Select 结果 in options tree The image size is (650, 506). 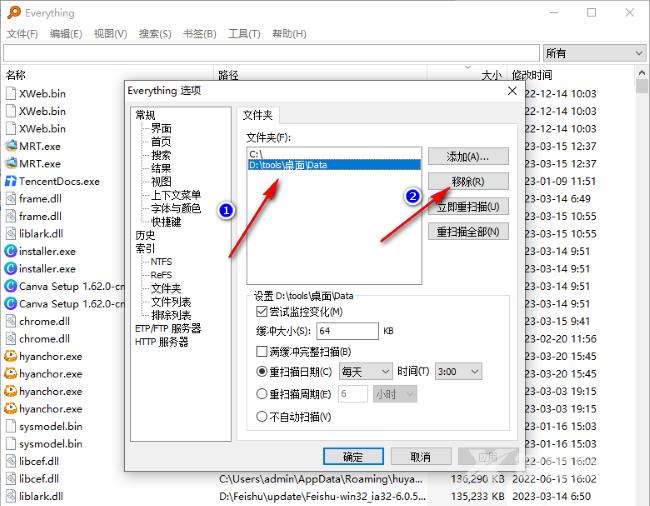(x=161, y=168)
